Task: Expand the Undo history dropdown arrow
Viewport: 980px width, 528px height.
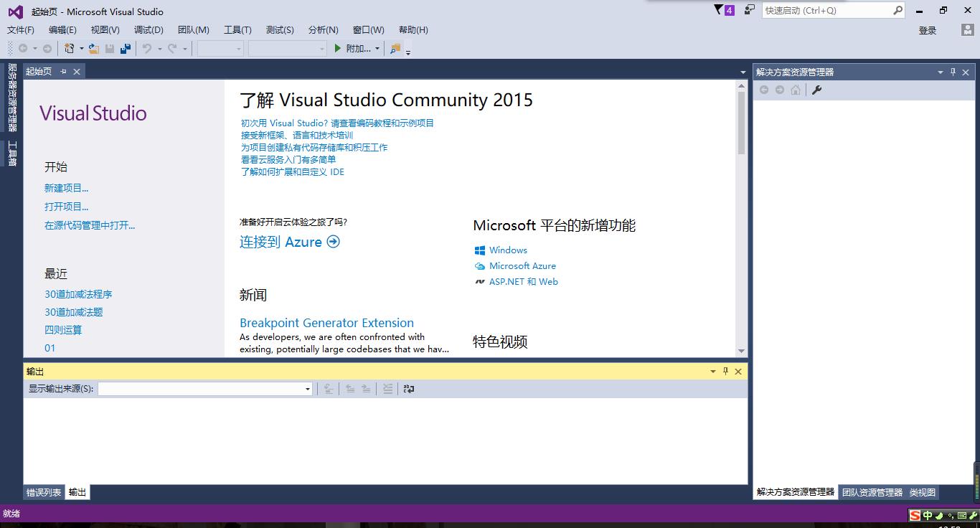Action: pyautogui.click(x=159, y=49)
